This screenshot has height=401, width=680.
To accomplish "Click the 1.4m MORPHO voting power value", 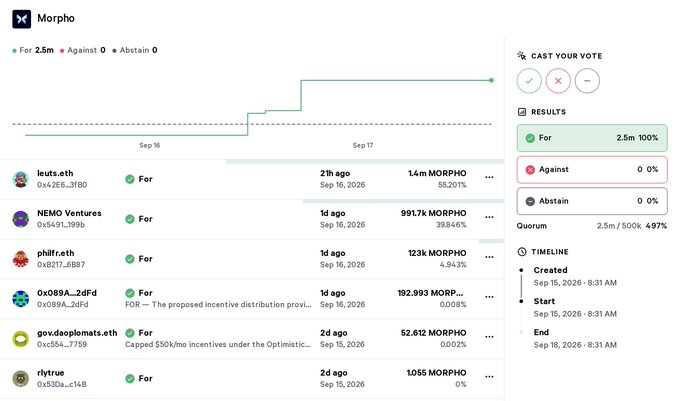I will tap(437, 173).
